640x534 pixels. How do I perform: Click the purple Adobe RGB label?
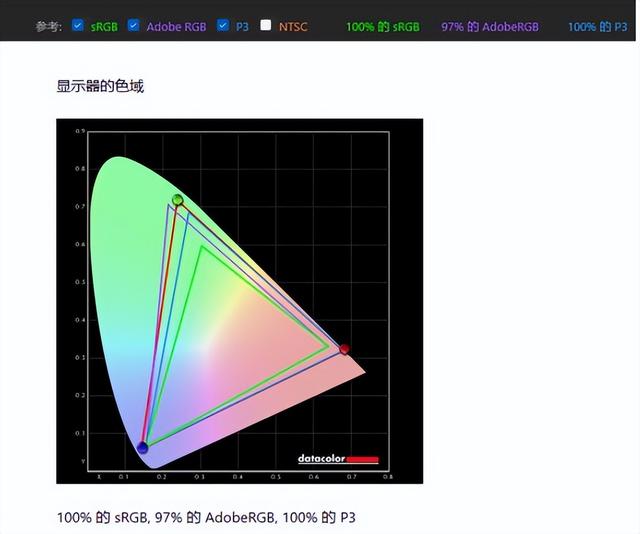click(176, 27)
